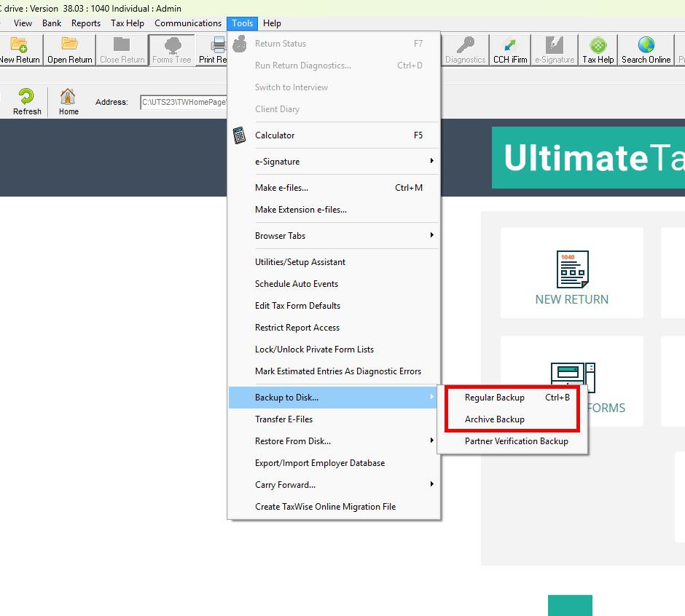Choose Create TaxWise Online Migration File
This screenshot has width=685, height=616.
click(334, 507)
